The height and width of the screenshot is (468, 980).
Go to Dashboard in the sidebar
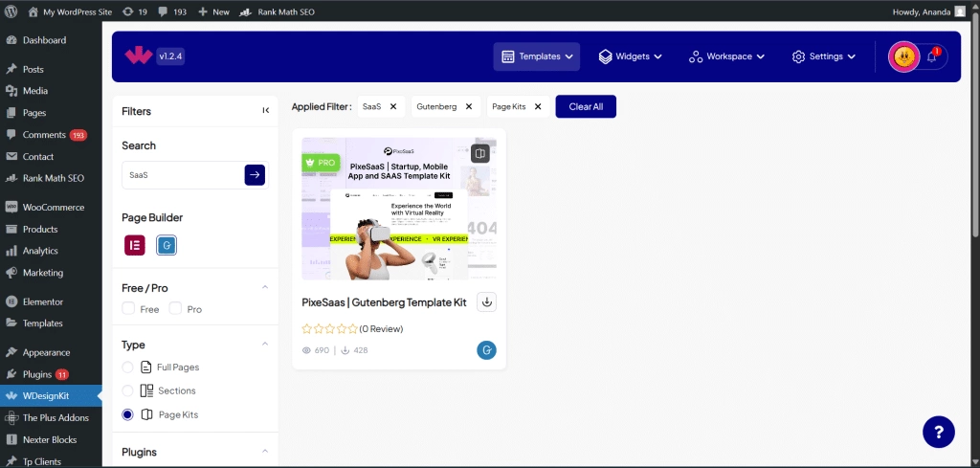coord(44,40)
